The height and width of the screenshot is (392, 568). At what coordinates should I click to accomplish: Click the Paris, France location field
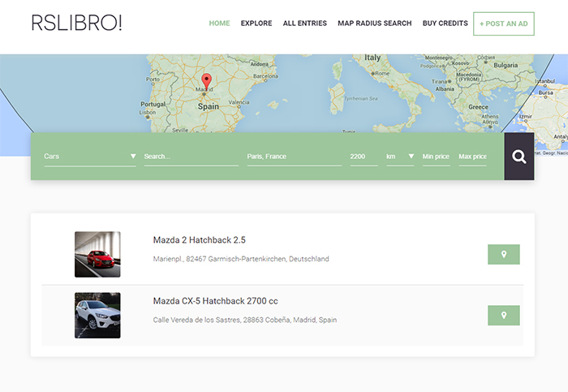pos(294,157)
